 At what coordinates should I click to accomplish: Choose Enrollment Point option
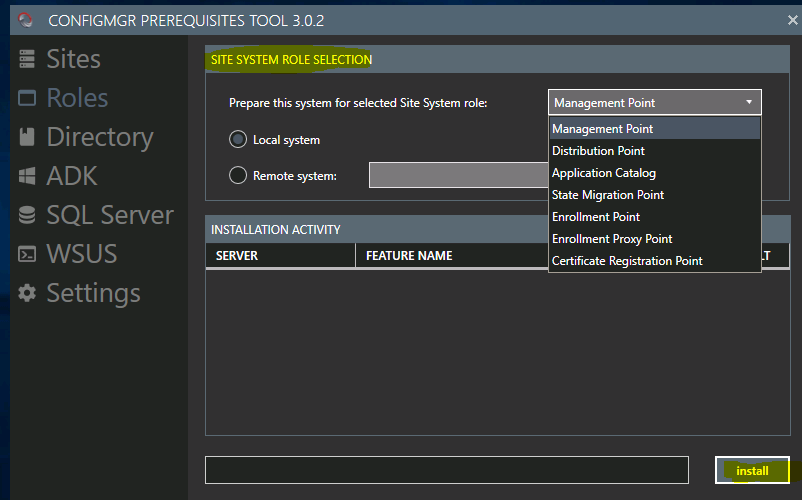point(655,217)
